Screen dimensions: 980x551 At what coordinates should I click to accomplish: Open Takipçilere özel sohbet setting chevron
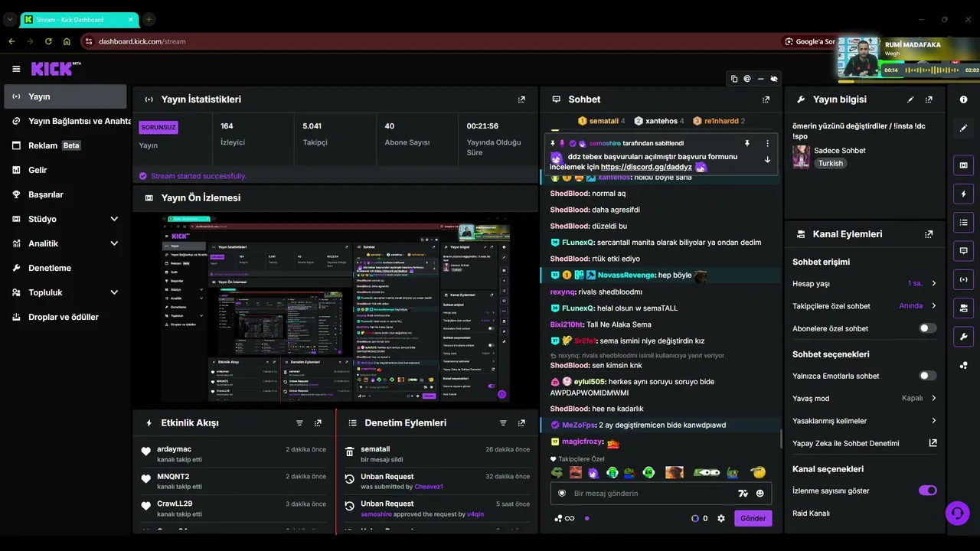[x=934, y=306]
